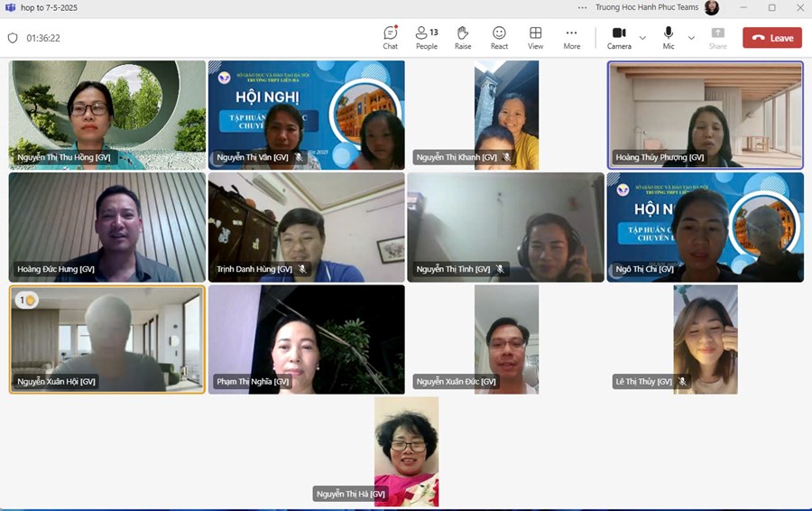The height and width of the screenshot is (511, 812).
Task: Select Nguyễn Xuân Hội's video tile
Action: click(x=106, y=339)
